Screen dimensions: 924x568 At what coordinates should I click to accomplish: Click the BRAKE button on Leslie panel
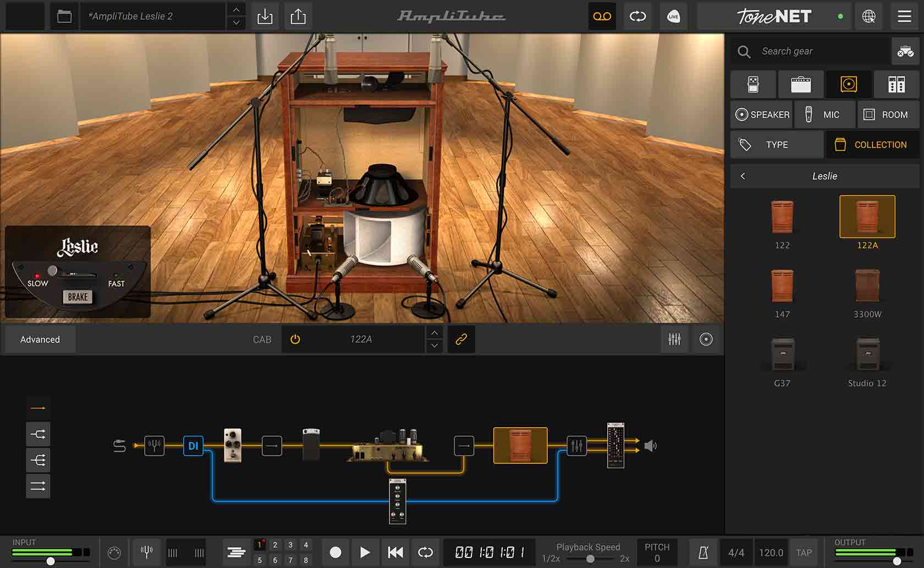click(x=78, y=297)
